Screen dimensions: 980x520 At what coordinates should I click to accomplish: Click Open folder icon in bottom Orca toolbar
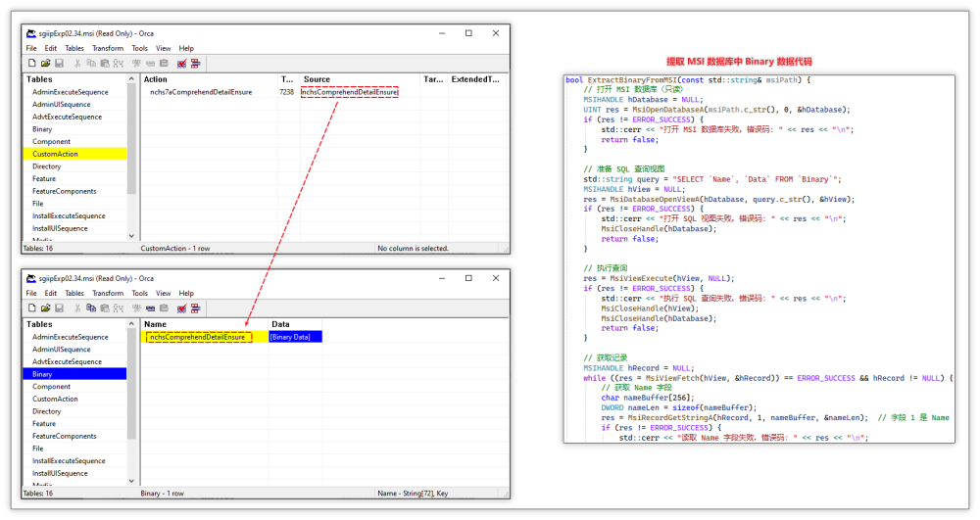click(45, 307)
